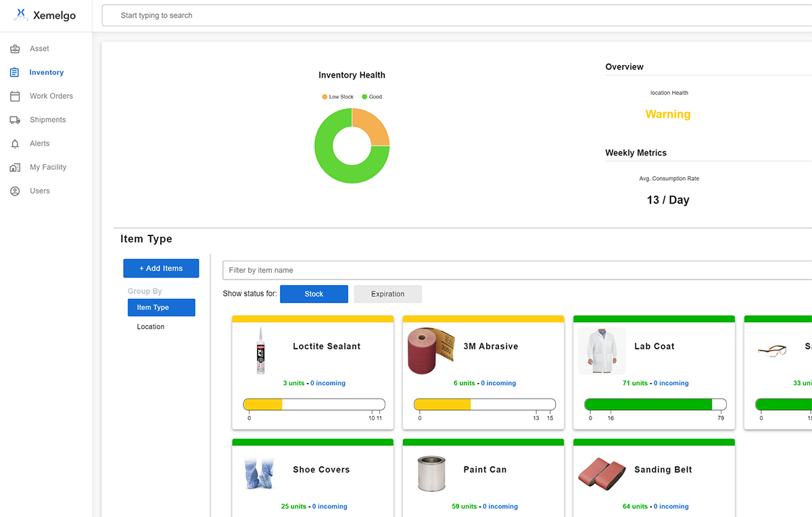Select the Inventory clipboard icon
The image size is (812, 517).
point(15,72)
